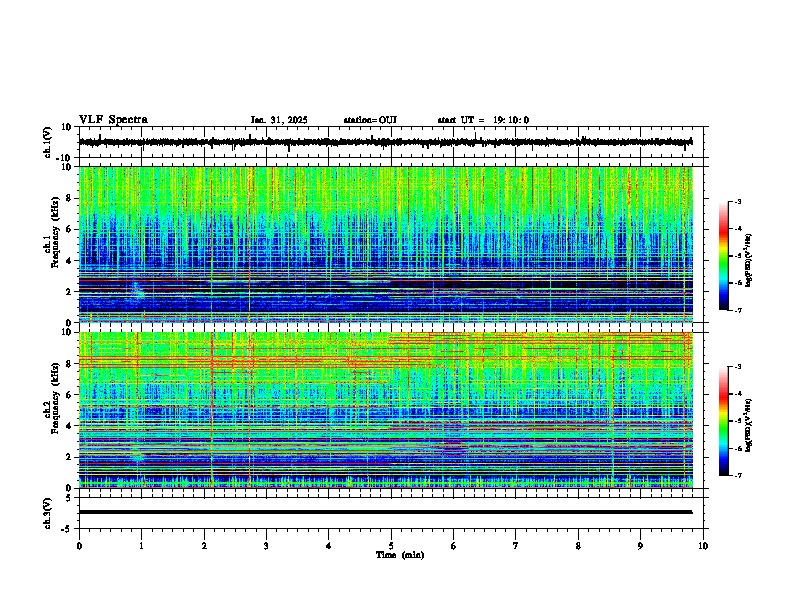Click the ch.1 spectrogram color scale bar

coord(724,256)
